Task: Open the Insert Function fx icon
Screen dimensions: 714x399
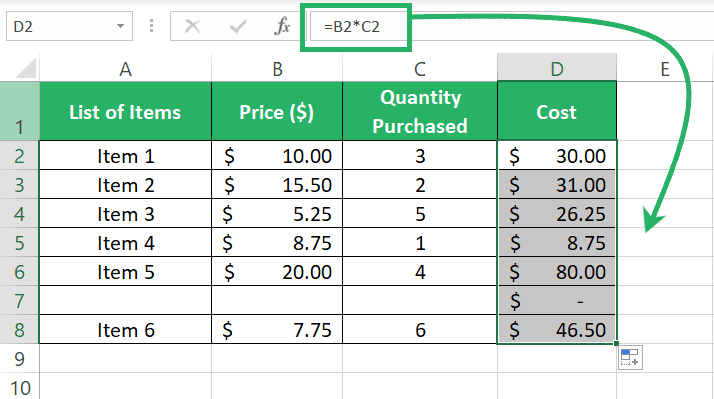Action: [x=282, y=26]
